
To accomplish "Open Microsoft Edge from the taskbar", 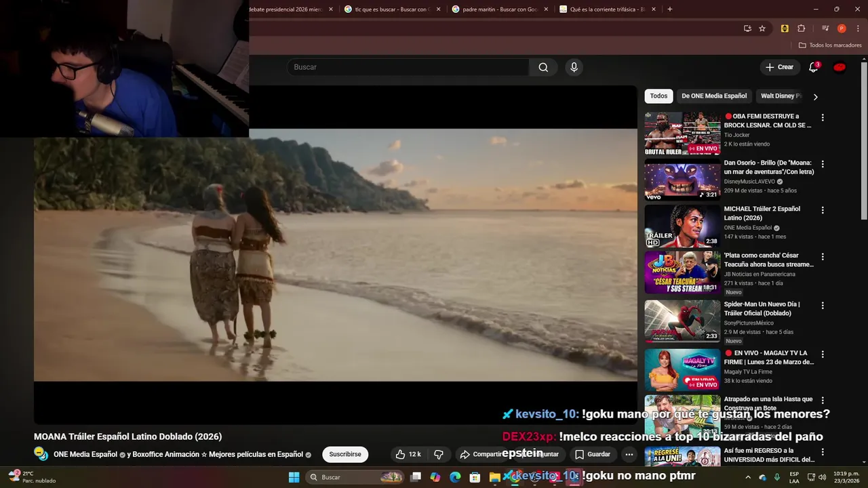I will click(455, 477).
